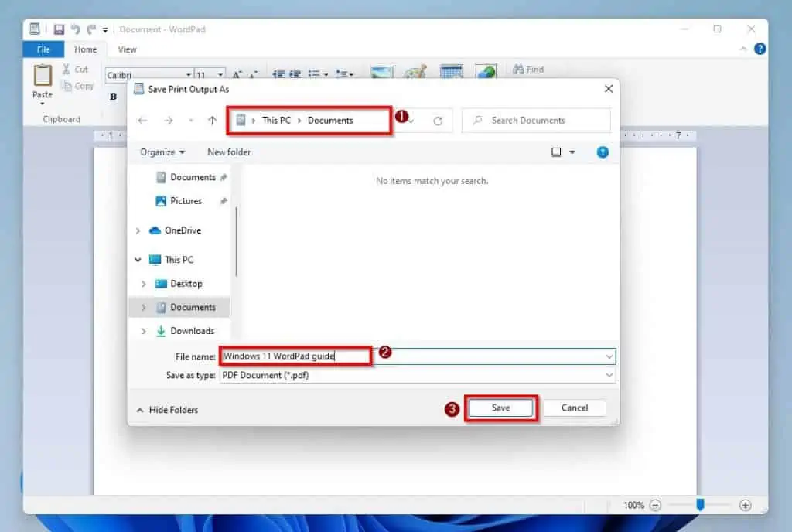The width and height of the screenshot is (792, 532).
Task: Insert a picture using the Picture icon
Action: point(381,71)
